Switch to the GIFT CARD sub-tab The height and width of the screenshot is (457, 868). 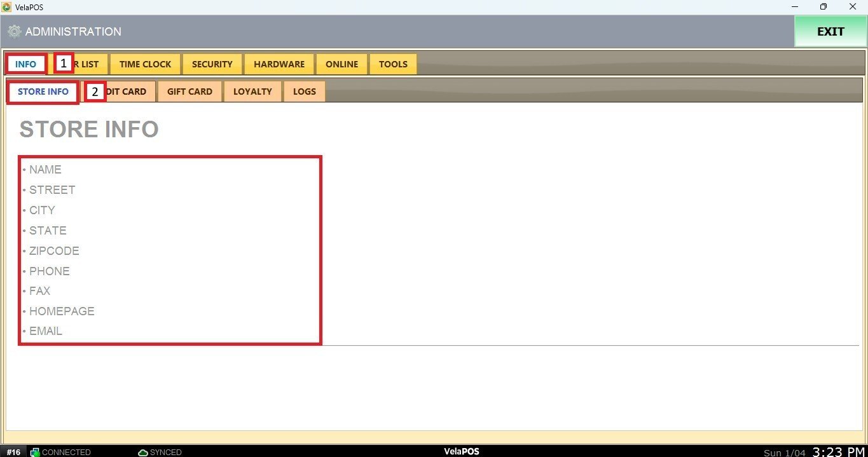189,92
